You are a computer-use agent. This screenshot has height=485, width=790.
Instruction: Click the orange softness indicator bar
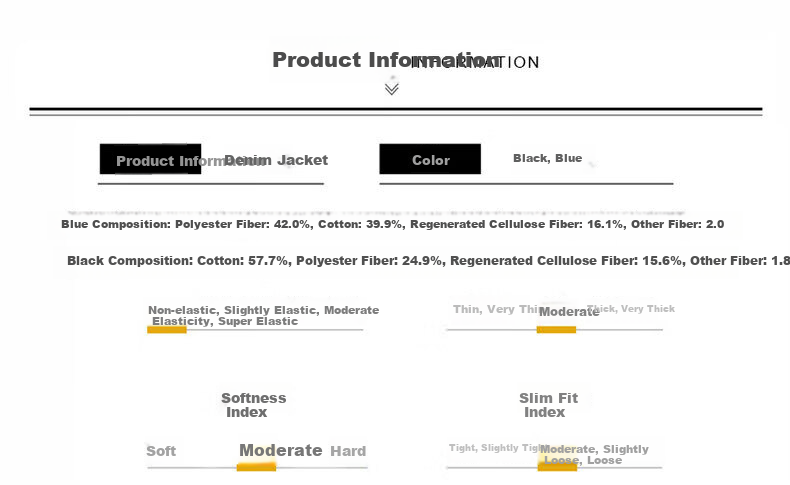256,467
